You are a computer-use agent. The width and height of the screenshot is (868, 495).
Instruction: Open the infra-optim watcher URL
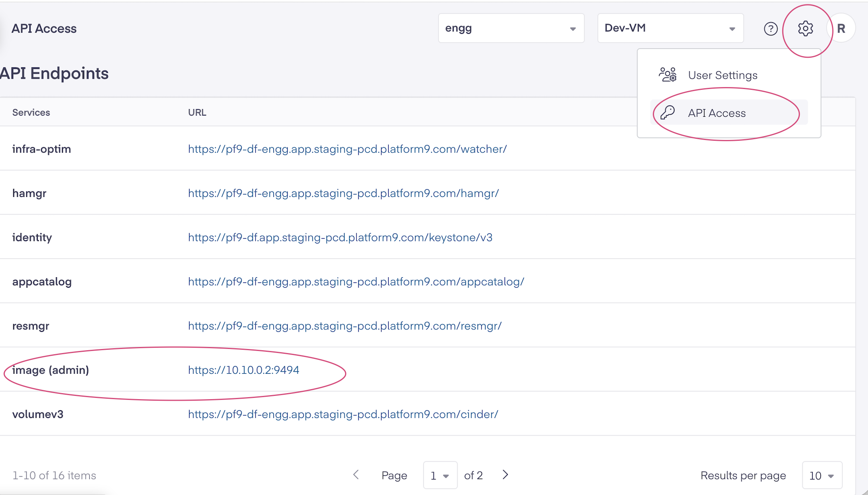click(x=347, y=149)
